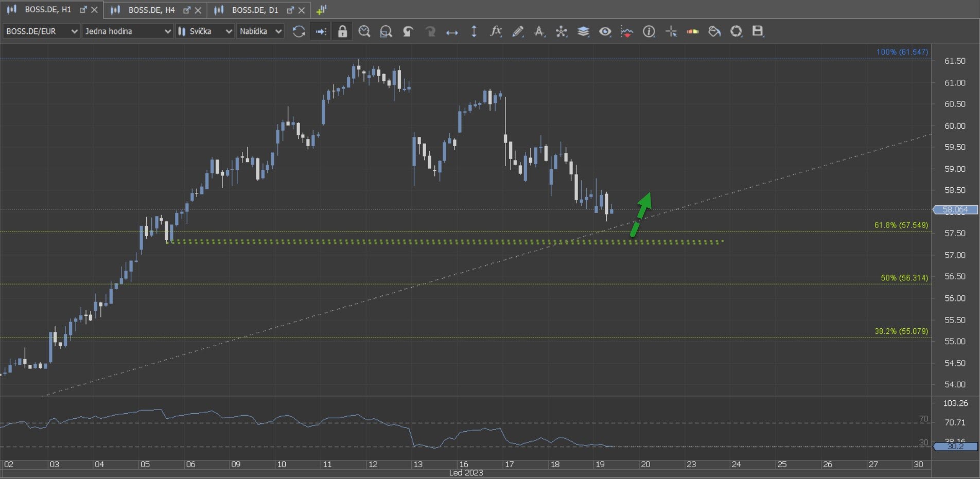Click the 61.50 price axis value
980x479 pixels.
(x=955, y=61)
